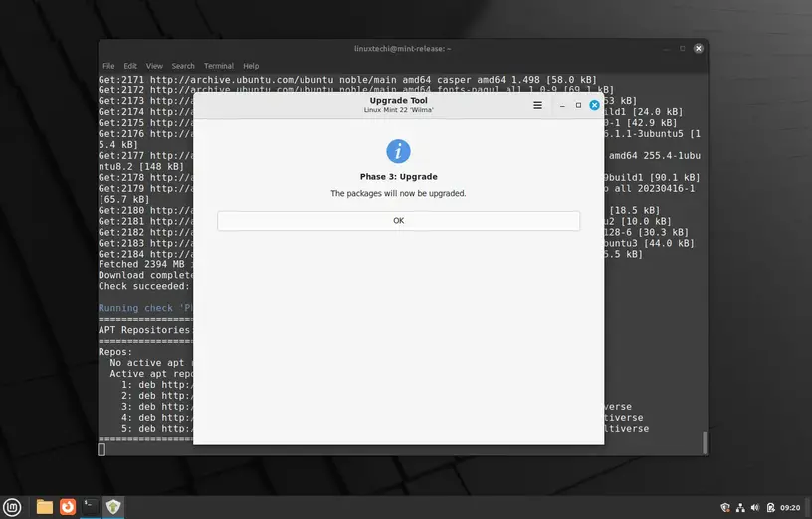The image size is (812, 519).
Task: Open the network connections tray icon
Action: (x=740, y=508)
